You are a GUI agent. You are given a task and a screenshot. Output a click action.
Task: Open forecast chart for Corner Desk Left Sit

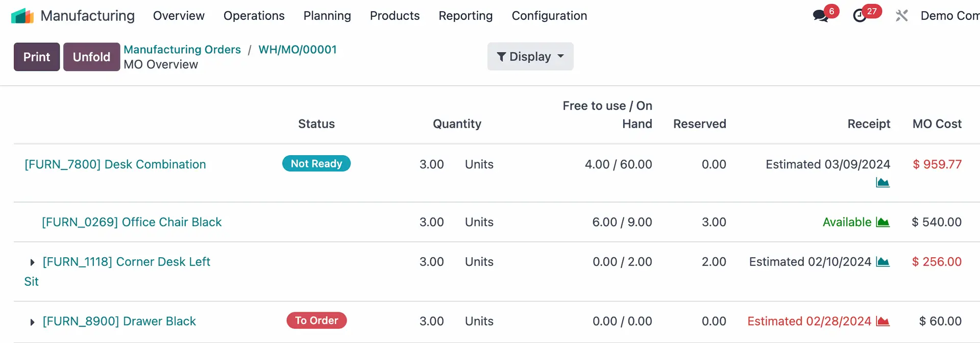coord(883,262)
